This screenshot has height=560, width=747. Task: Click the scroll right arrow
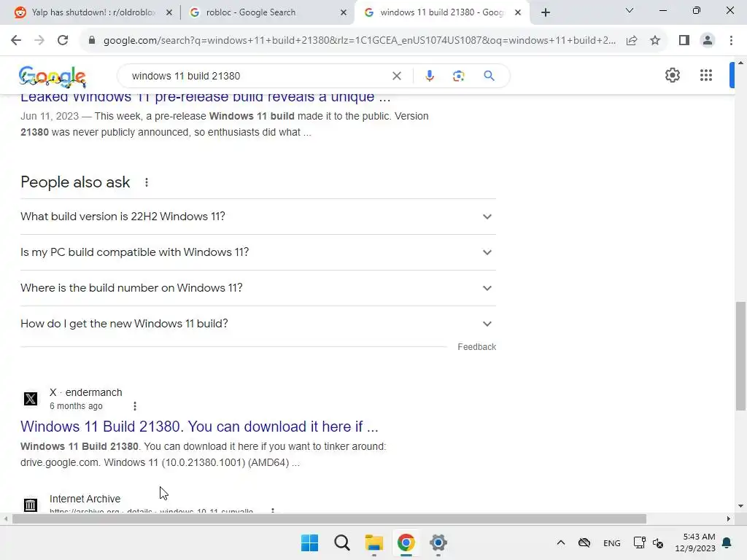point(729,518)
